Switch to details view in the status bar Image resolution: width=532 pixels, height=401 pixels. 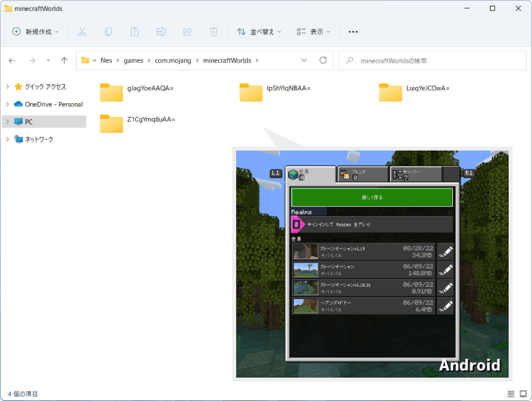[x=511, y=394]
